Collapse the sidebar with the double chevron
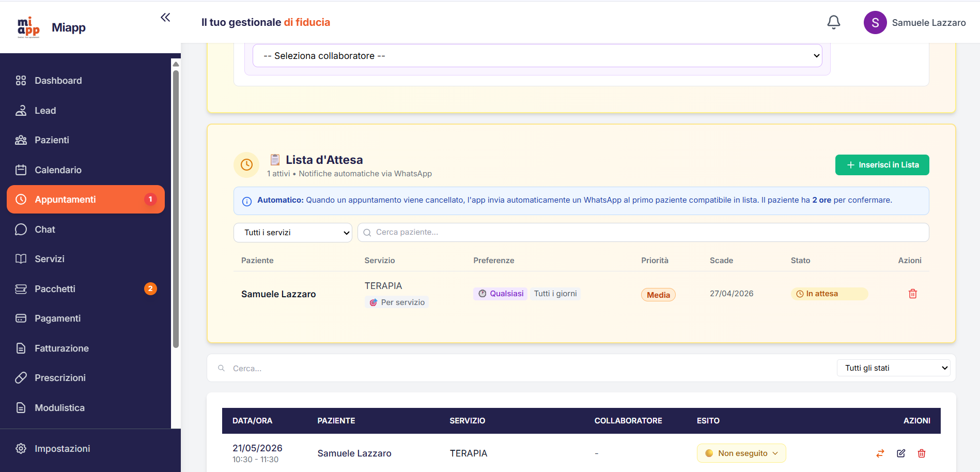The image size is (980, 472). pos(165,17)
